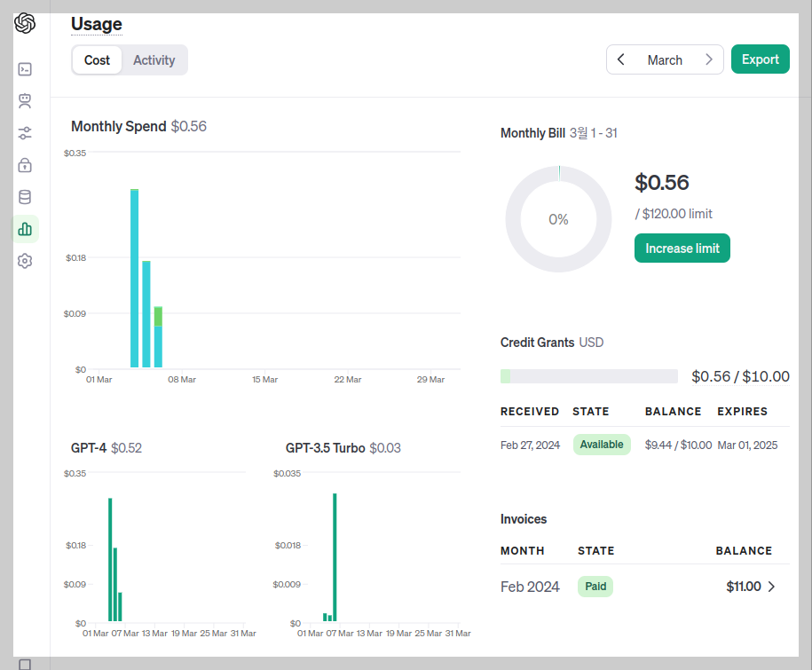Select the Usage bar chart icon

[25, 229]
